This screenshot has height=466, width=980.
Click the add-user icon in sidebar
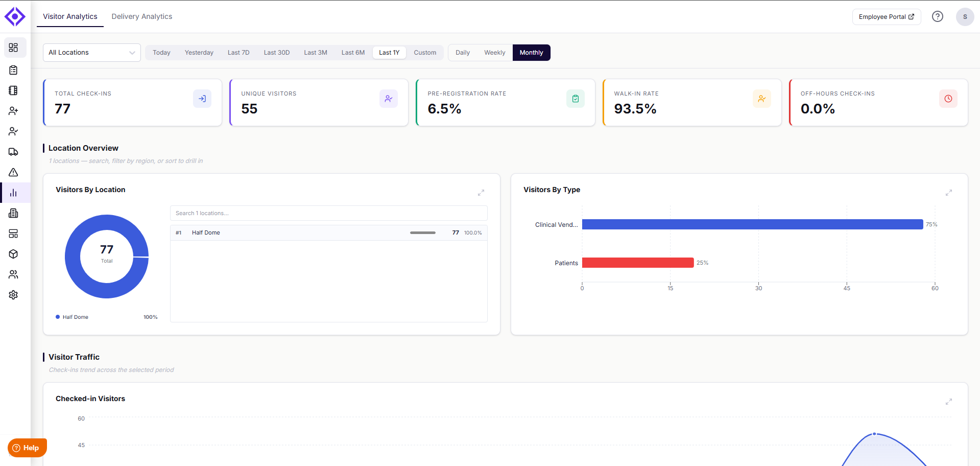(14, 111)
